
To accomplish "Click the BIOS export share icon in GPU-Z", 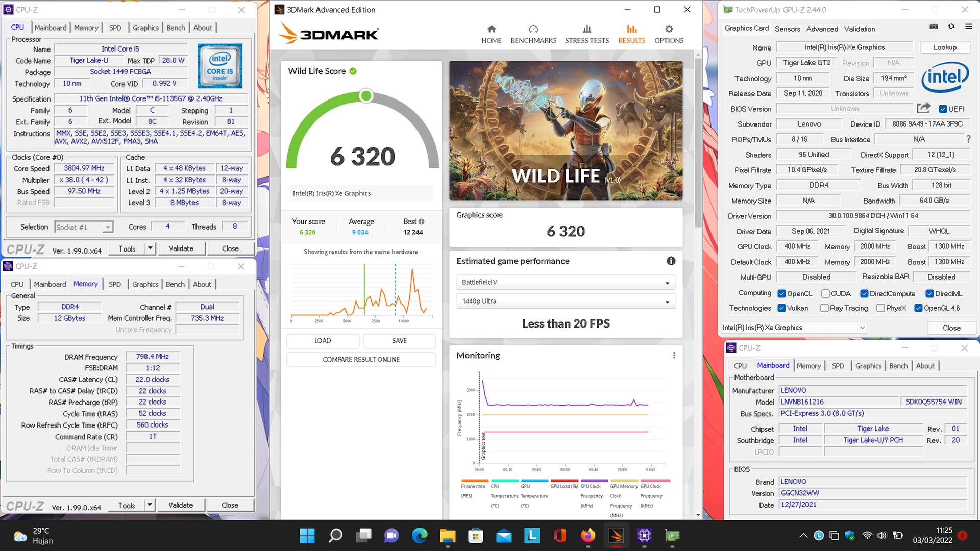I will coord(923,108).
